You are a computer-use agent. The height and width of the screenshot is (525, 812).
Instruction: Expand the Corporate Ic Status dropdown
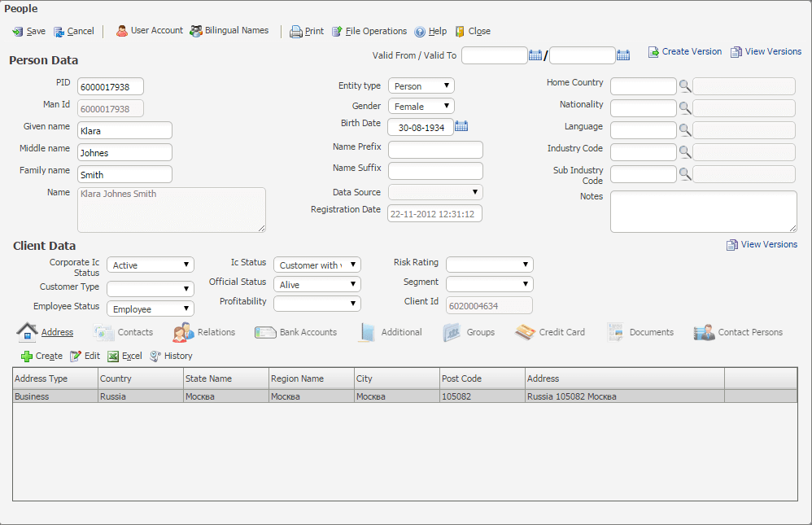[151, 265]
